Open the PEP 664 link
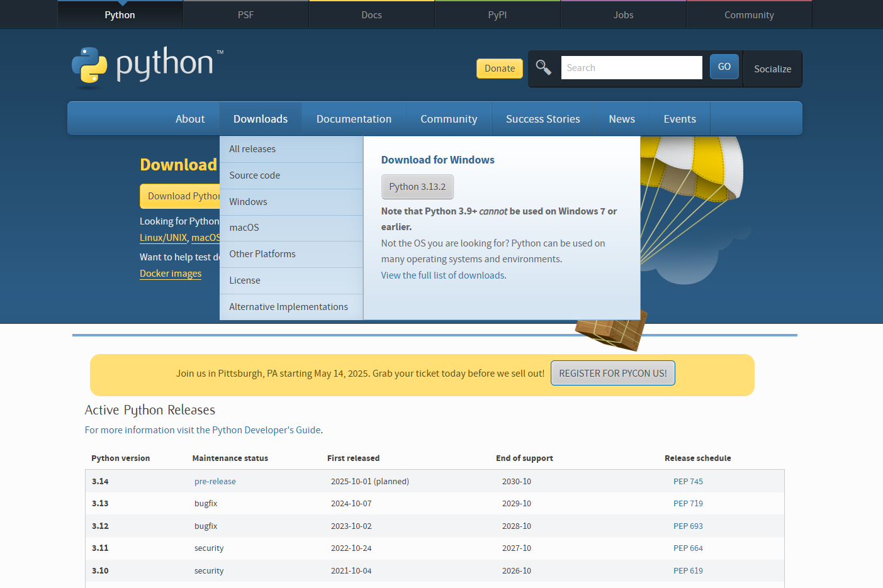This screenshot has width=883, height=588. pyautogui.click(x=688, y=548)
